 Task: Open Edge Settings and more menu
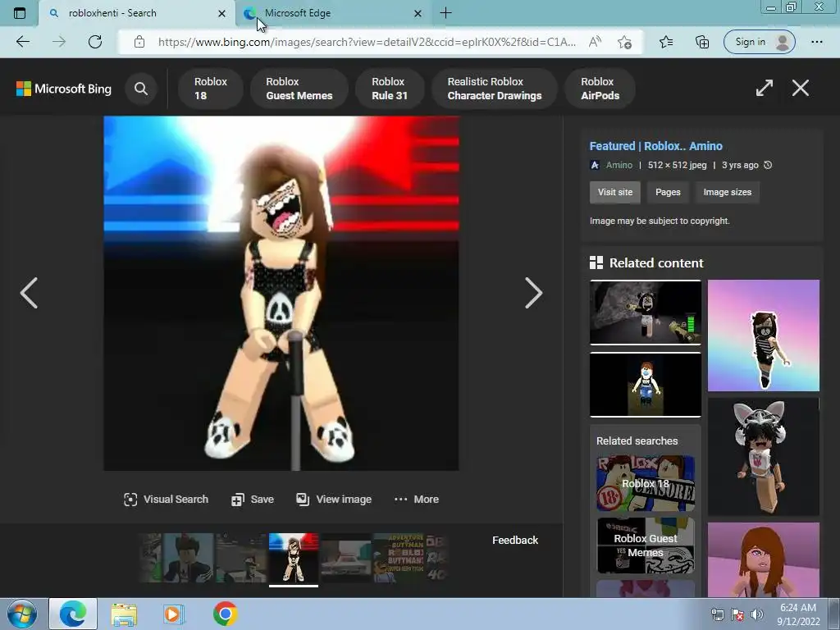pos(816,42)
